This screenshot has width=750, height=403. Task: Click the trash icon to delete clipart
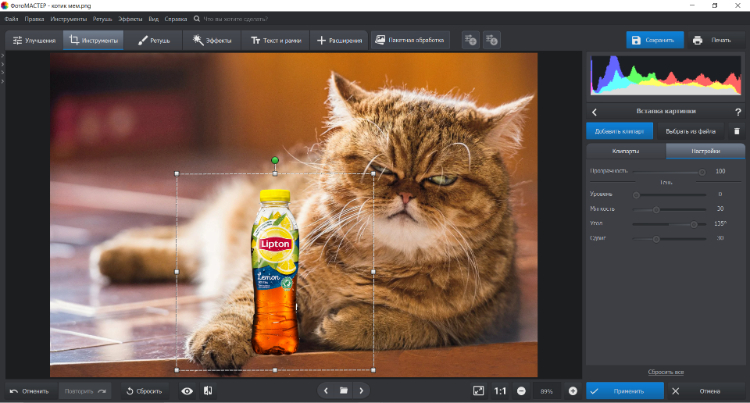coord(737,131)
